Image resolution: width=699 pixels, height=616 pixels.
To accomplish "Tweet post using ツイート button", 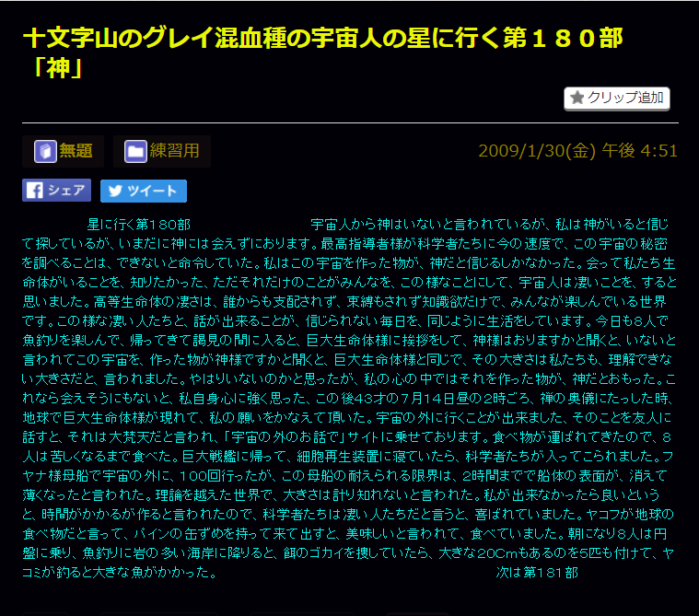I will click(144, 191).
